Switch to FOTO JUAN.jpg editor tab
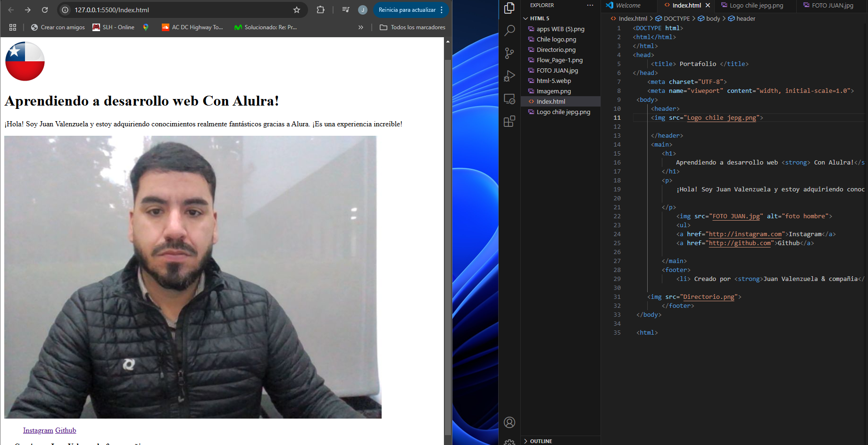Screen dimensions: 868x445 pyautogui.click(x=832, y=6)
